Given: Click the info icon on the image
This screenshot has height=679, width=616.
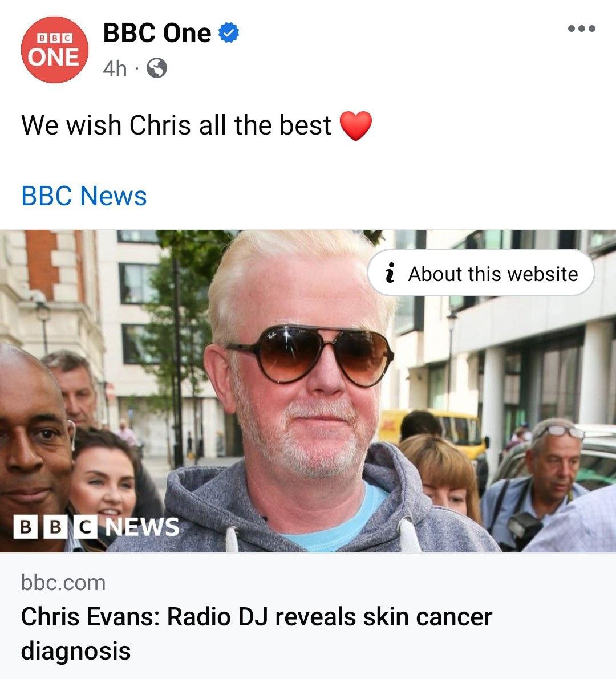Looking at the screenshot, I should click(390, 273).
